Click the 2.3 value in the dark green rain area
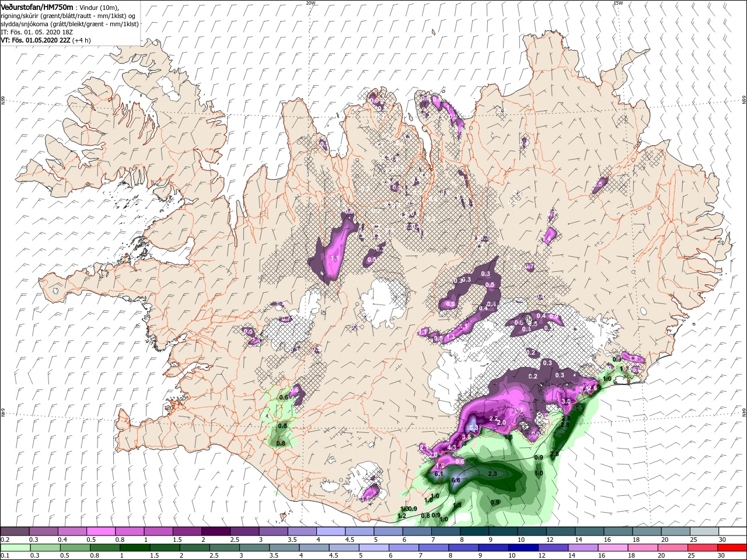This screenshot has height=560, width=747. (x=492, y=473)
